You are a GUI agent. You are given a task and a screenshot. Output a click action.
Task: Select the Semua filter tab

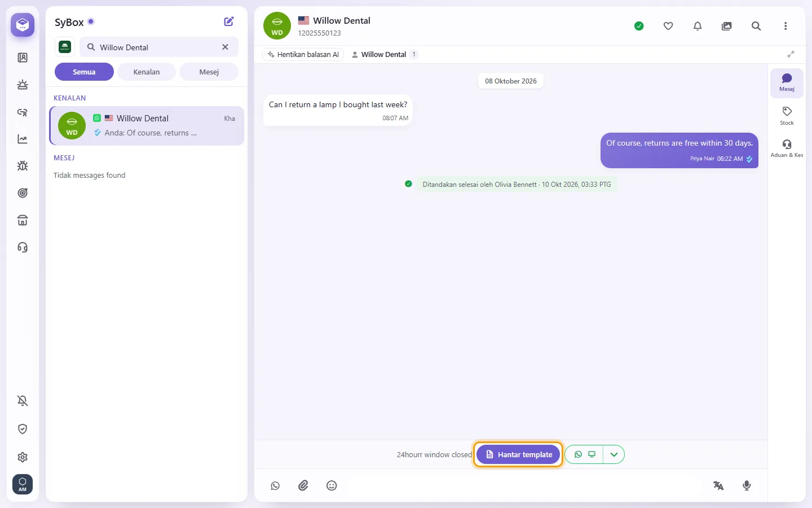tap(84, 72)
